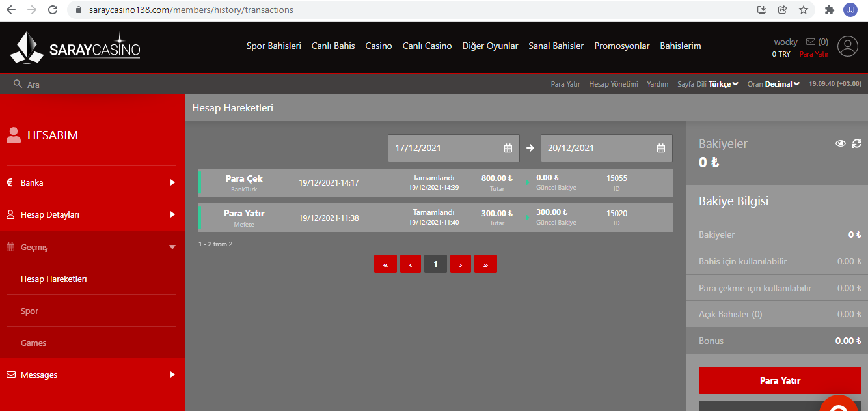Click the wocky username in header
Viewport: 868px width, 411px height.
click(x=785, y=42)
